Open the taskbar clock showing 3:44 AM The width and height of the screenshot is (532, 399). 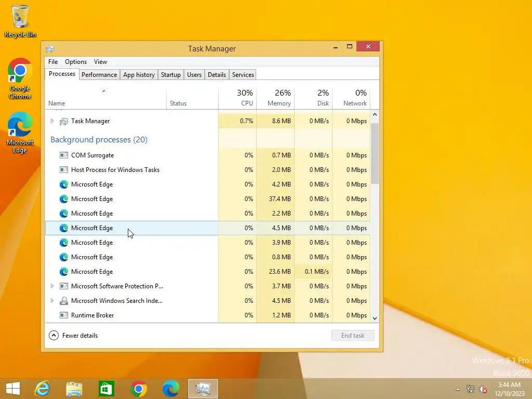509,389
